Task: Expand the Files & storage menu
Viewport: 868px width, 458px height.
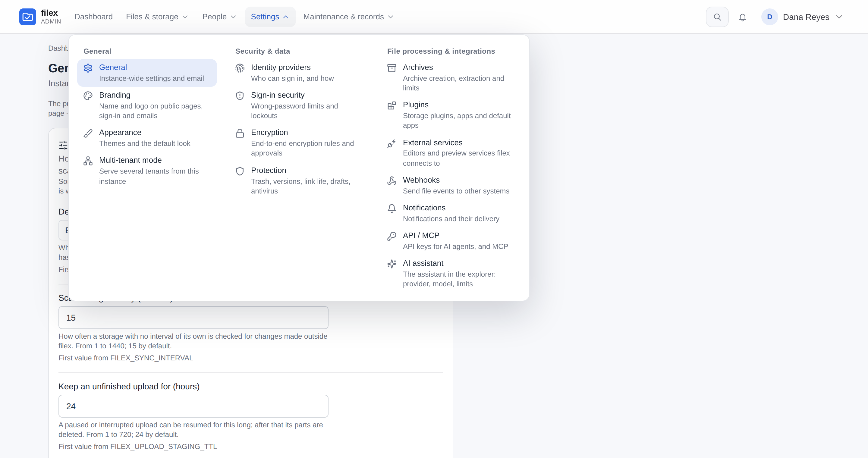Action: point(157,17)
